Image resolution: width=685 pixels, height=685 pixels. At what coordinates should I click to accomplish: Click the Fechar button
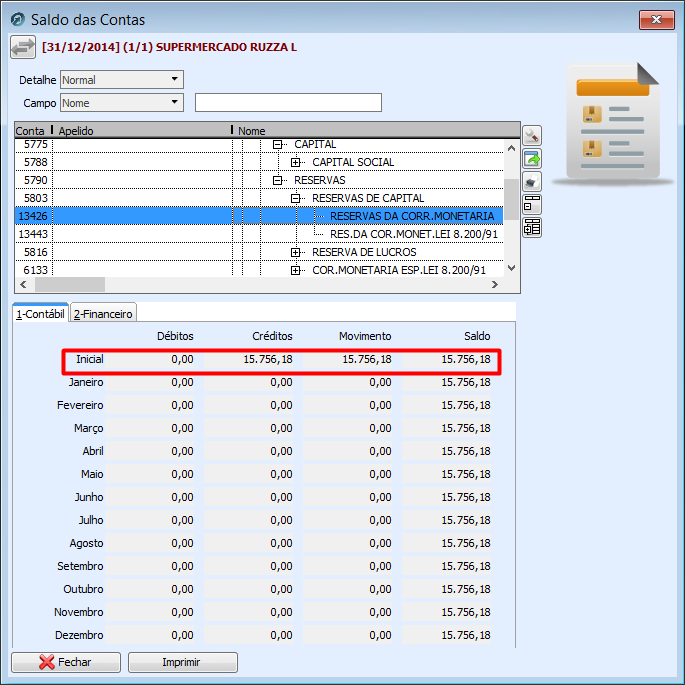(66, 662)
